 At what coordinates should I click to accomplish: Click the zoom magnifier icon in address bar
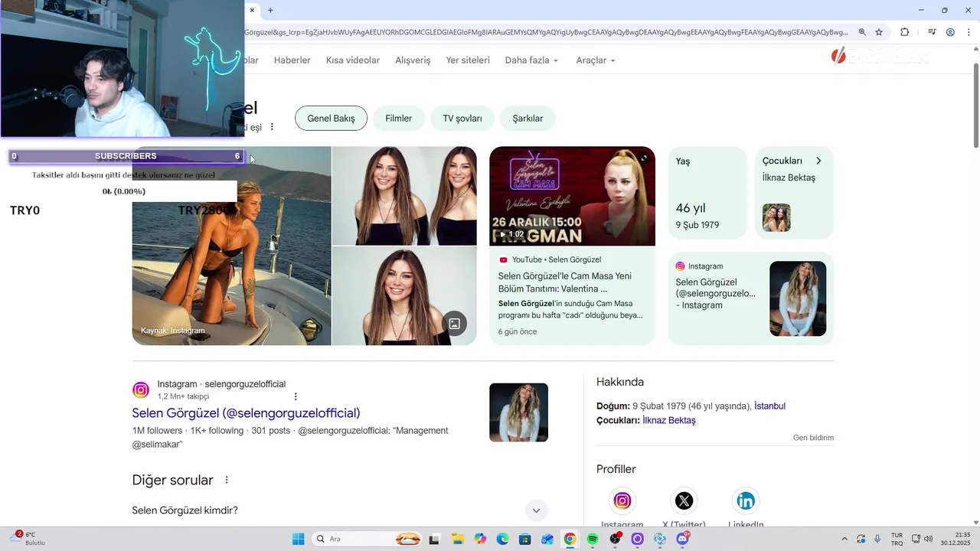pos(862,32)
